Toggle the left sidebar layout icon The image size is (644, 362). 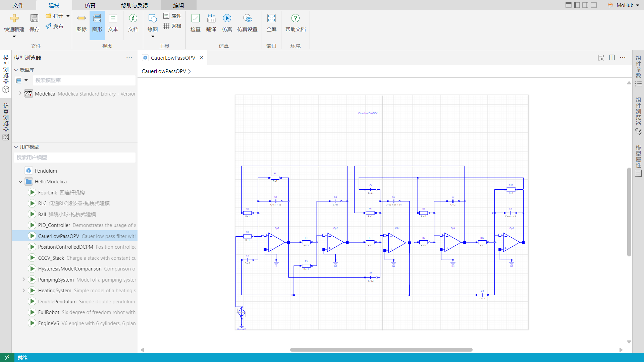click(577, 5)
